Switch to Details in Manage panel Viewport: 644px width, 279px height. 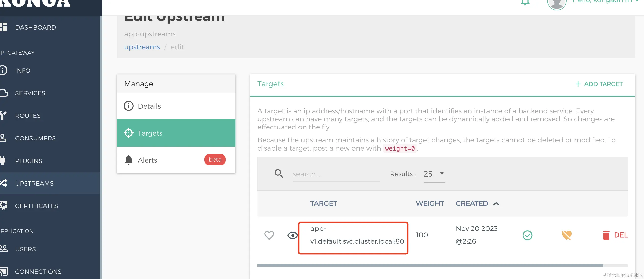[x=149, y=106]
